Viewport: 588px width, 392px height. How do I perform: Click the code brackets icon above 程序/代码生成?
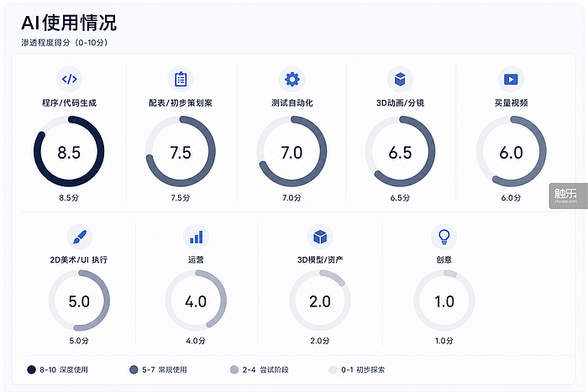coord(70,79)
